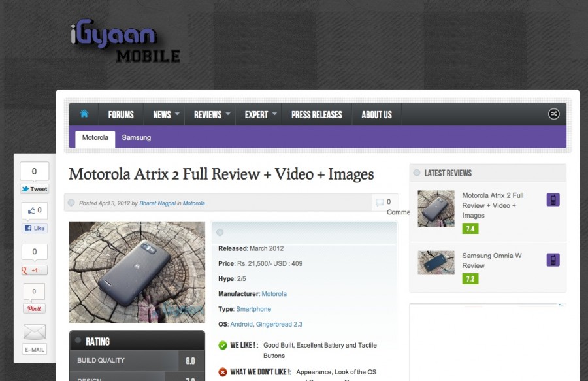Switch to the Samsung tab
The image size is (588, 381).
[x=136, y=138]
